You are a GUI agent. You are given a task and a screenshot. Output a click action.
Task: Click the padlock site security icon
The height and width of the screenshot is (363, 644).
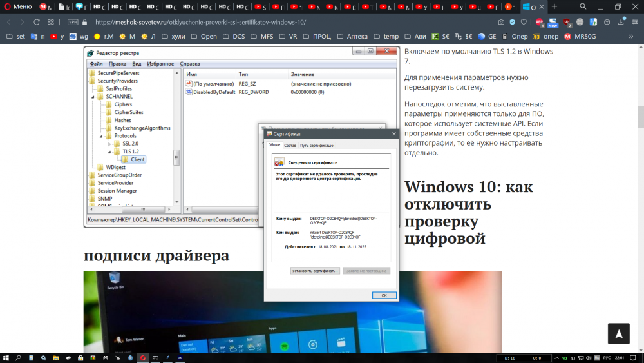[x=84, y=22]
